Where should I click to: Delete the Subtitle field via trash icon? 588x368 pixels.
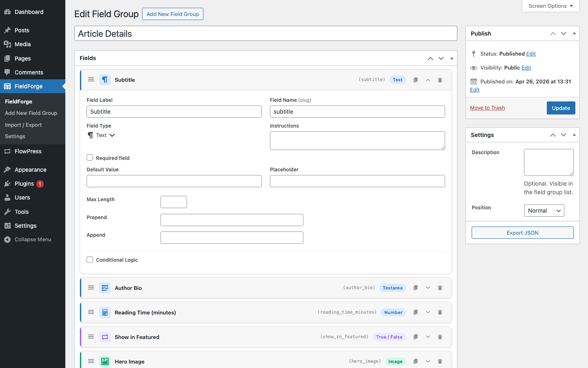coord(440,80)
